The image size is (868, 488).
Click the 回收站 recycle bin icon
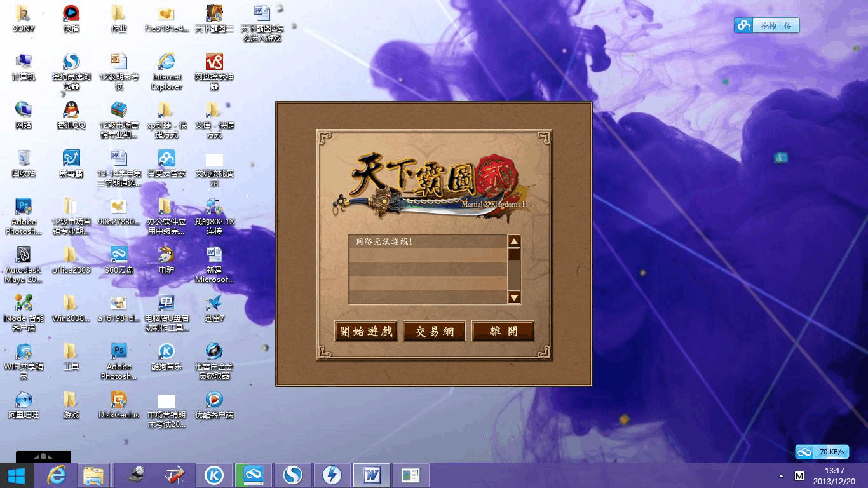tap(24, 163)
